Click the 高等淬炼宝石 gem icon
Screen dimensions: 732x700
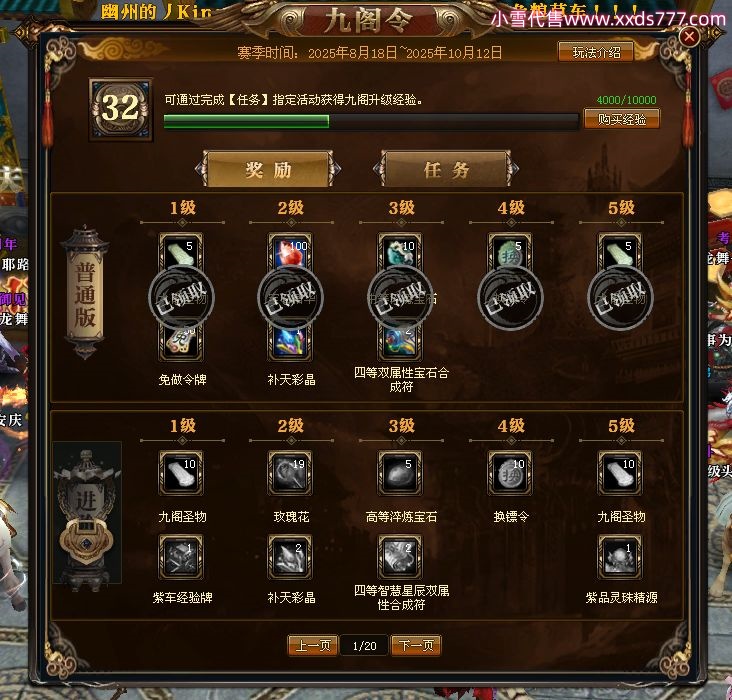tap(401, 473)
